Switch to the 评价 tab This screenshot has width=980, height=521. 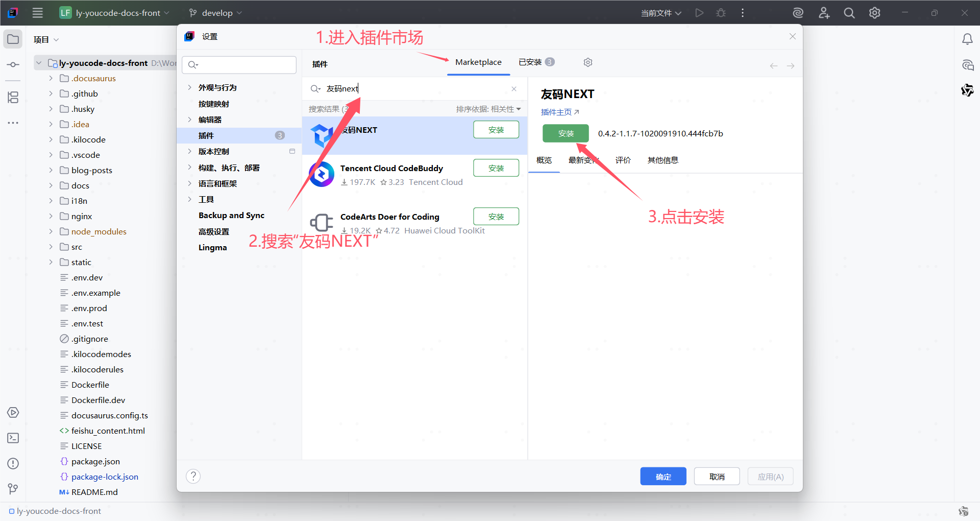[x=623, y=160]
